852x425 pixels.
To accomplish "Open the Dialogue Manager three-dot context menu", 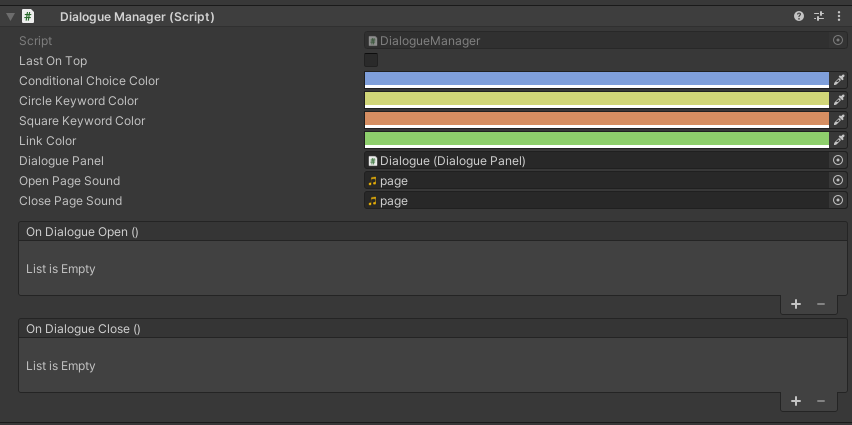I will click(x=838, y=17).
